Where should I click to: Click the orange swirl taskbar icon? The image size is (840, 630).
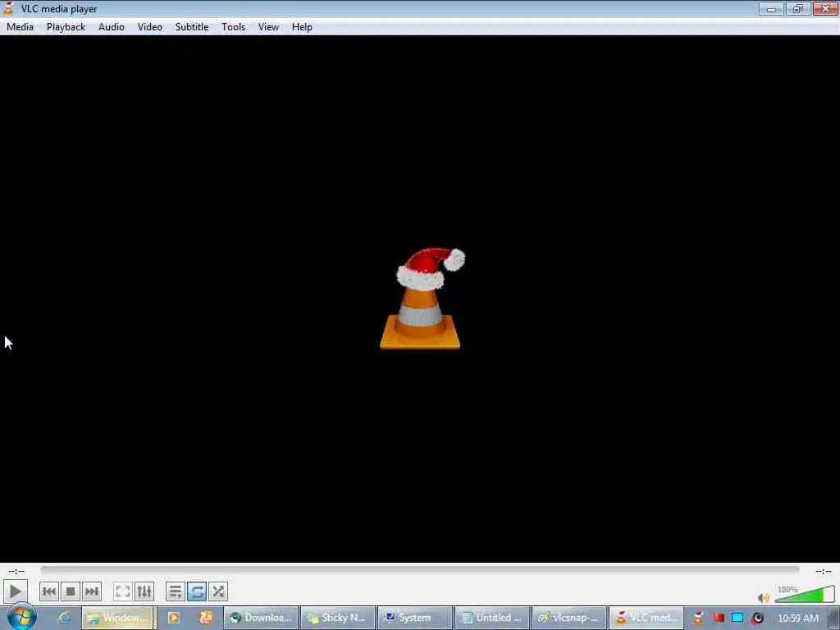[x=206, y=618]
